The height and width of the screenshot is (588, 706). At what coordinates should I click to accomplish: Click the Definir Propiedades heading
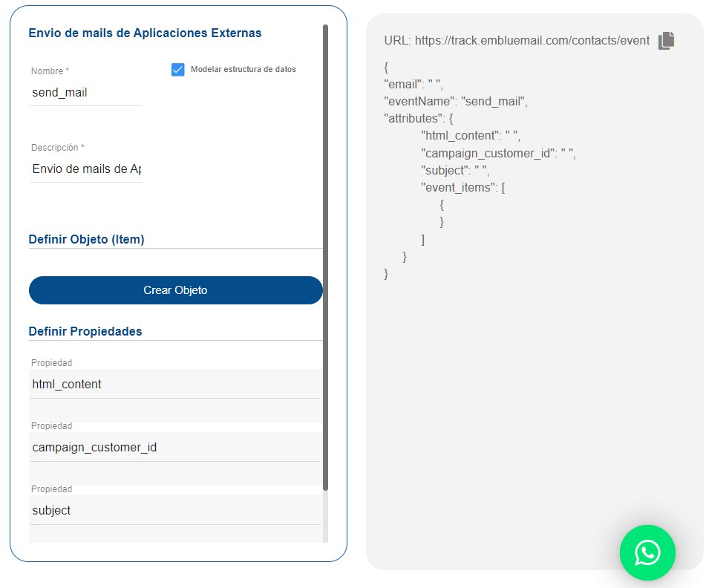coord(85,331)
